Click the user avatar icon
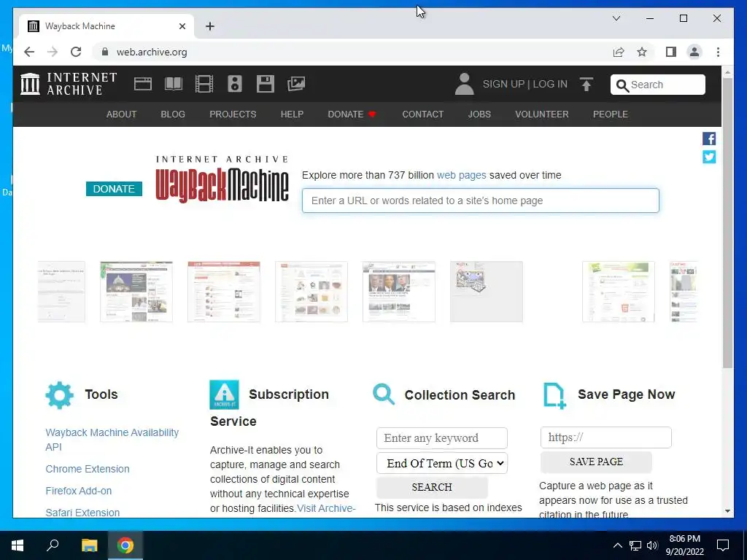The height and width of the screenshot is (560, 747). point(464,84)
